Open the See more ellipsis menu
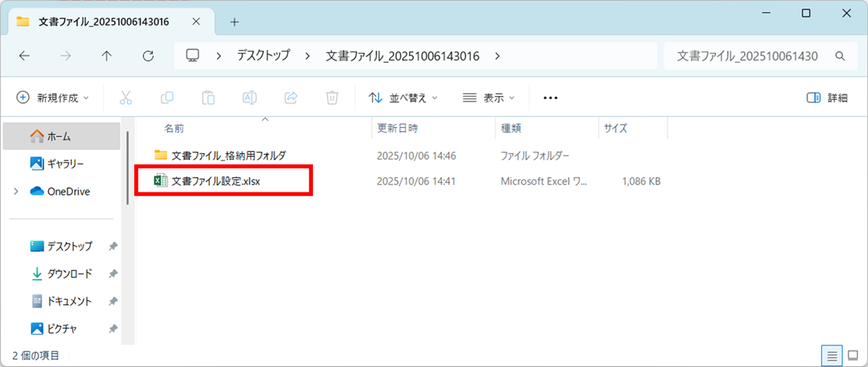 (x=550, y=98)
